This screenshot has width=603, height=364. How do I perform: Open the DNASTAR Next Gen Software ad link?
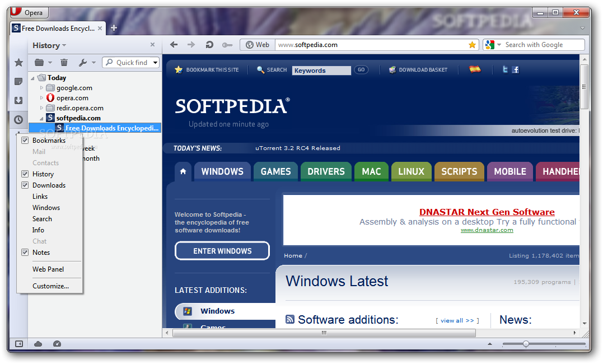pyautogui.click(x=487, y=212)
